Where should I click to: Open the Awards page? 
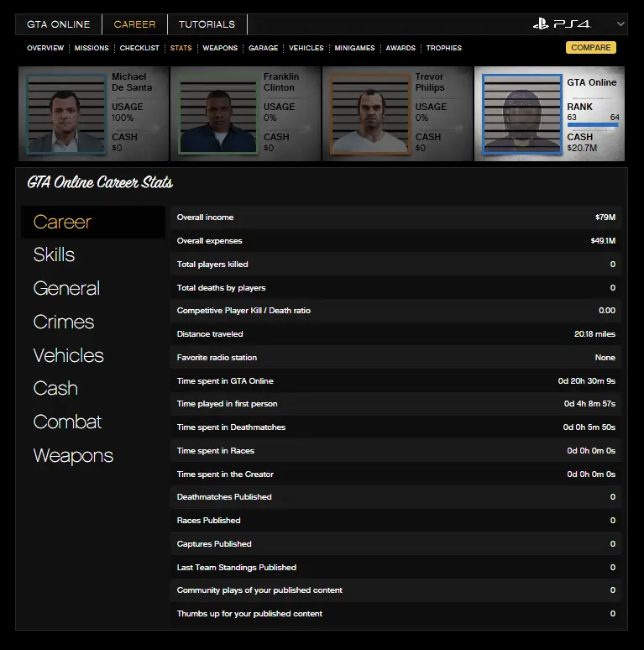[401, 48]
